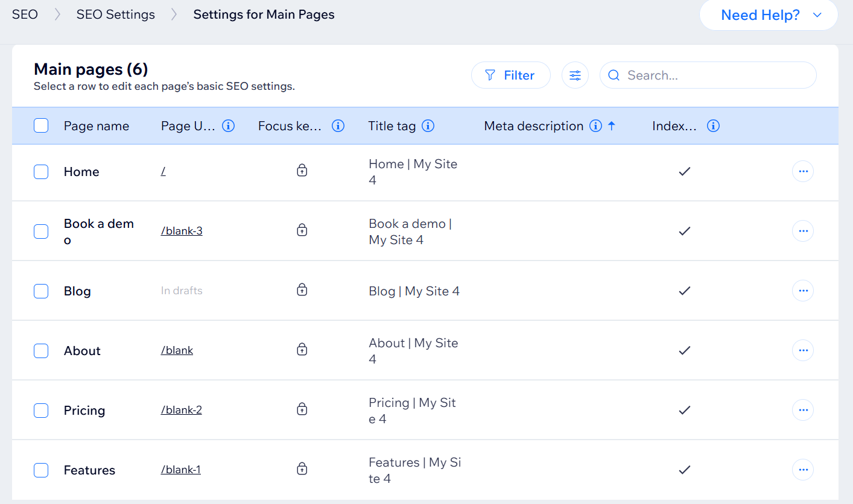Tick the checkbox for the About page

pos(41,351)
